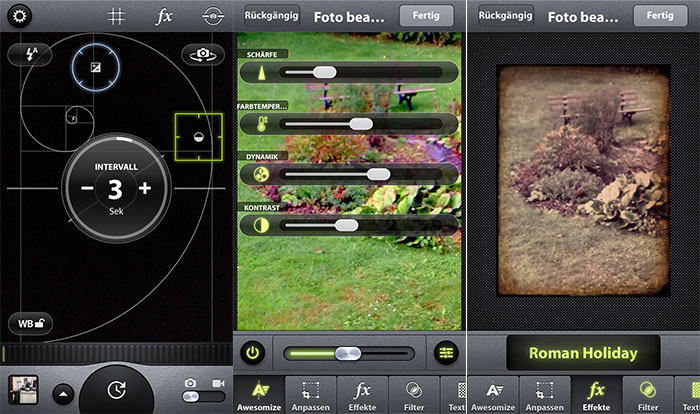Open last photo thumbnail gallery
Screen dimensions: 700x414
(x=23, y=389)
